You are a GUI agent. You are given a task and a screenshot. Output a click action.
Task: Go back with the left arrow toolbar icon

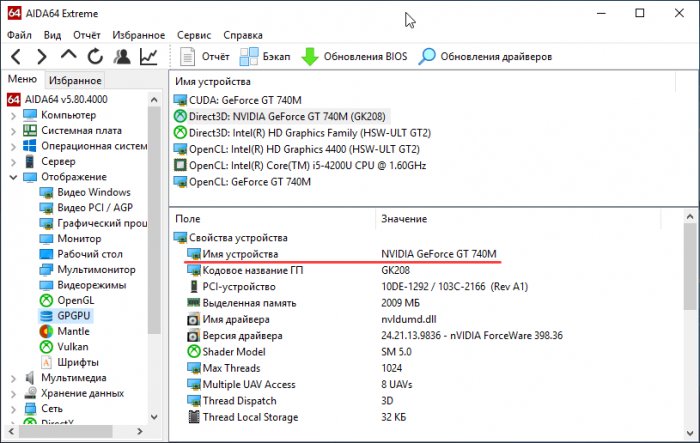pyautogui.click(x=16, y=57)
